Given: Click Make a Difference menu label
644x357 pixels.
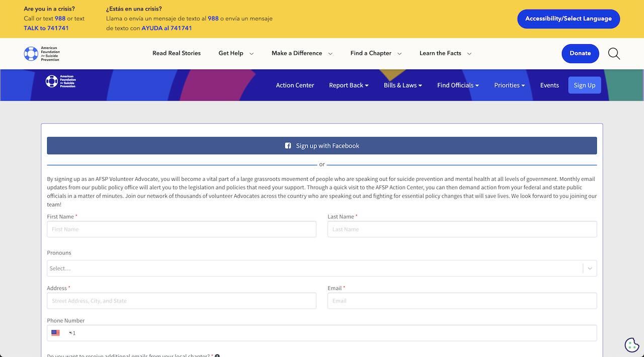Looking at the screenshot, I should coord(297,53).
